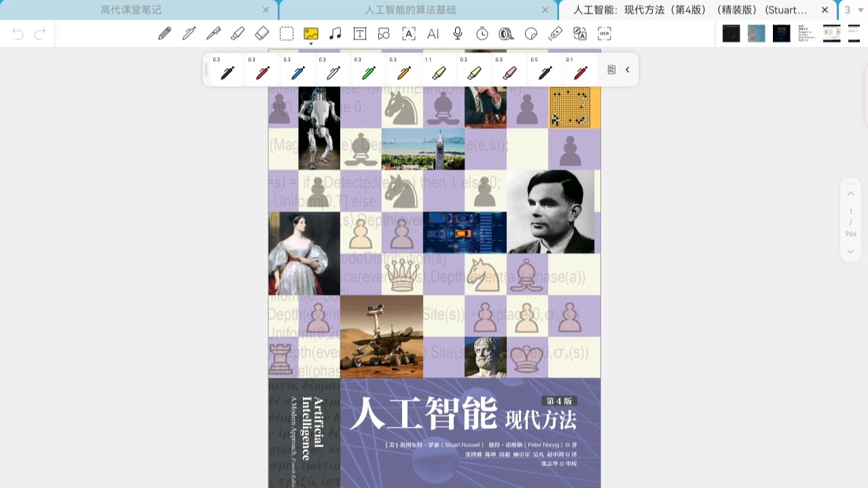Viewport: 868px width, 488px height.
Task: Close the 人工智能的算法基础 tab
Action: coord(545,10)
